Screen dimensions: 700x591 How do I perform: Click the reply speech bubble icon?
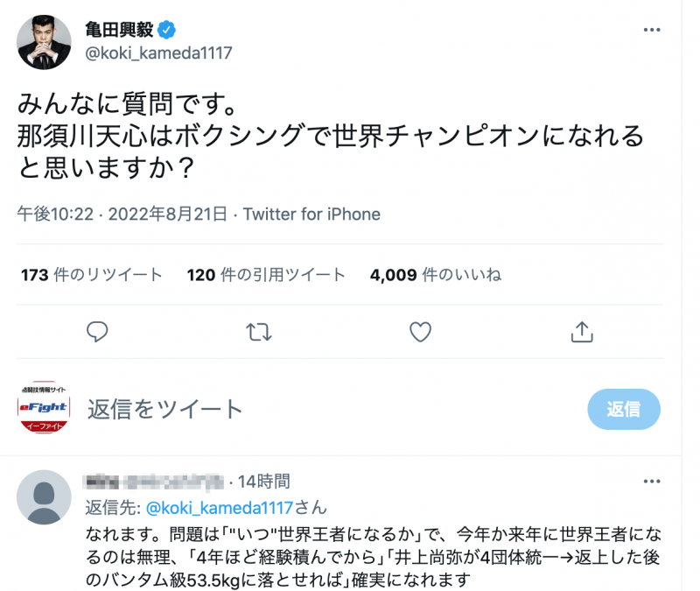click(98, 331)
